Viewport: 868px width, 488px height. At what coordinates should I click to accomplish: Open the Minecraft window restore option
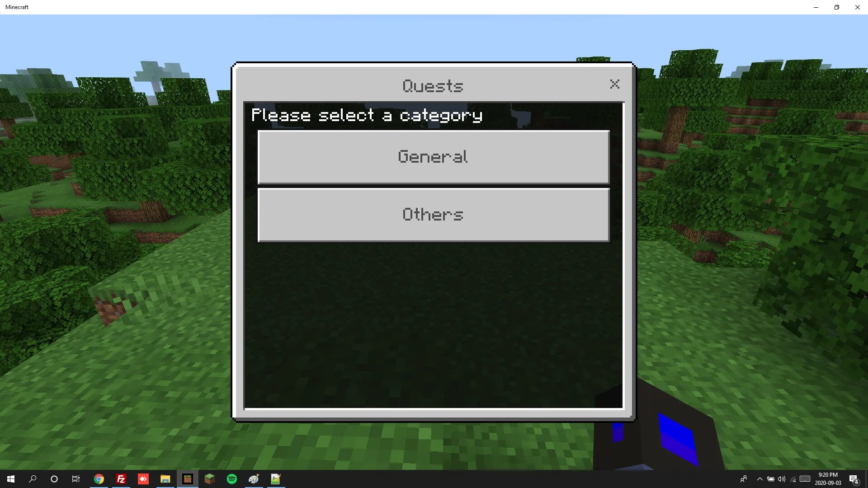[x=836, y=7]
